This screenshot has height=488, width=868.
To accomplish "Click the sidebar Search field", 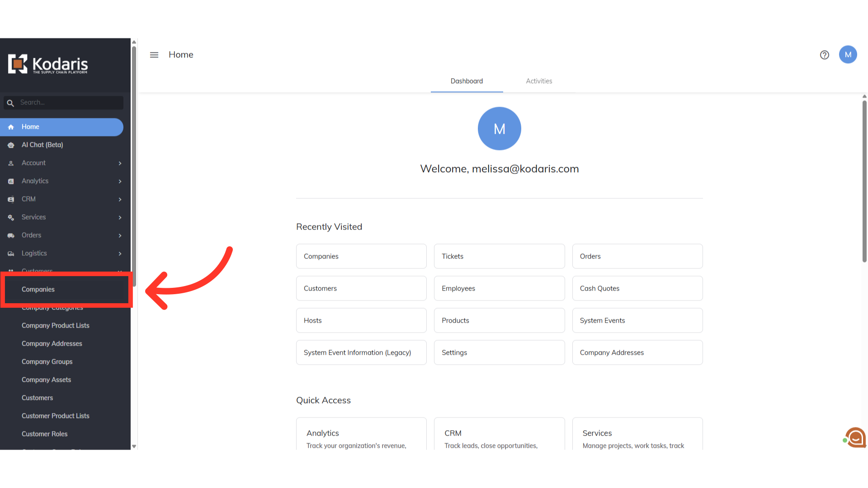I will pyautogui.click(x=68, y=103).
